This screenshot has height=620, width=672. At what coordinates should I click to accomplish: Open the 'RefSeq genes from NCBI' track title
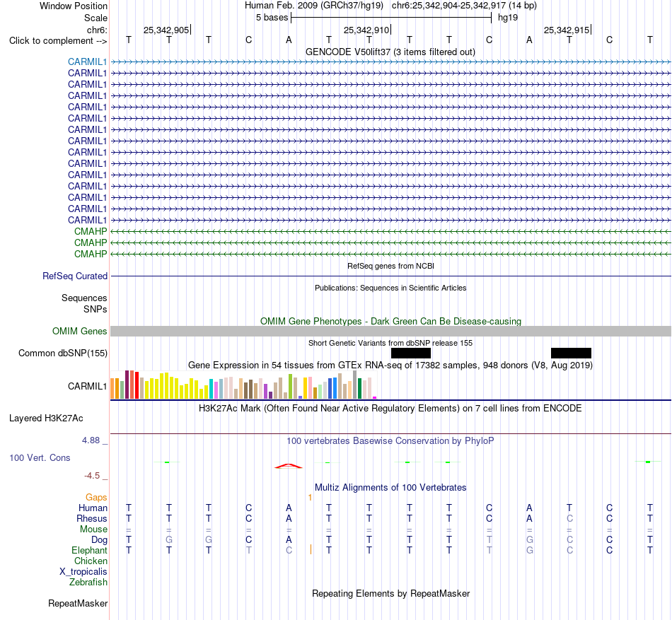tap(390, 266)
